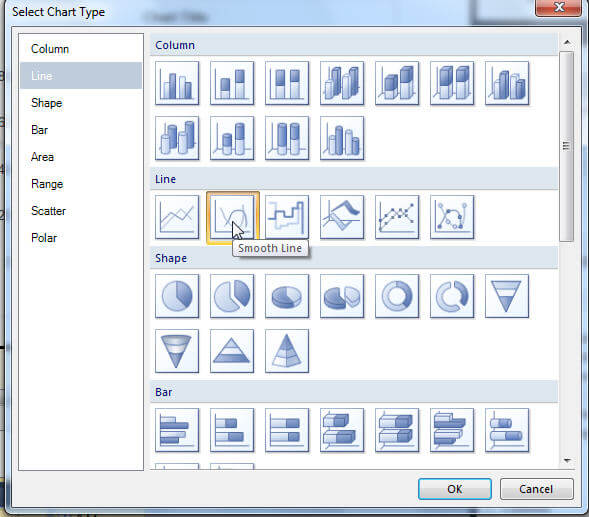Image resolution: width=589 pixels, height=517 pixels.
Task: Choose the Line with Markers chart icon
Action: (397, 217)
